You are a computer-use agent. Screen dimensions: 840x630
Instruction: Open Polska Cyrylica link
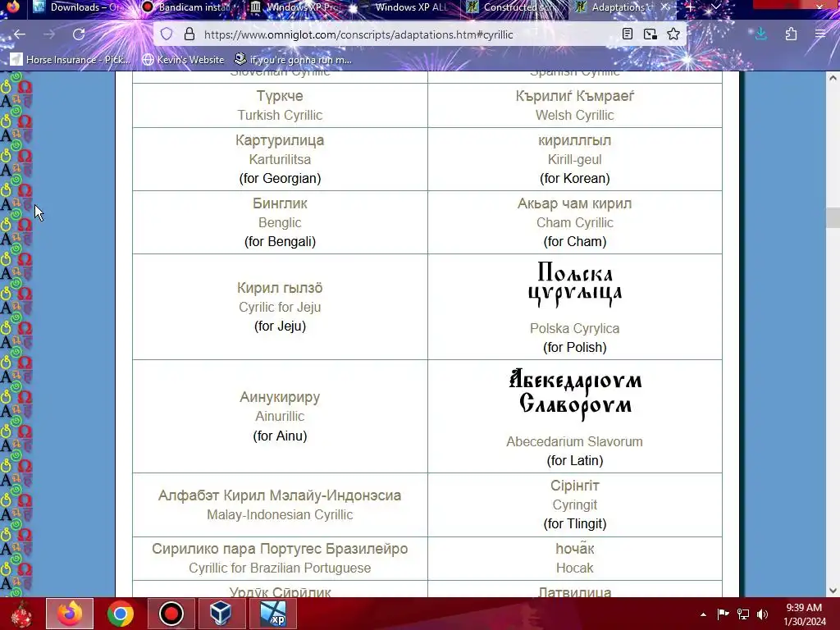click(575, 328)
